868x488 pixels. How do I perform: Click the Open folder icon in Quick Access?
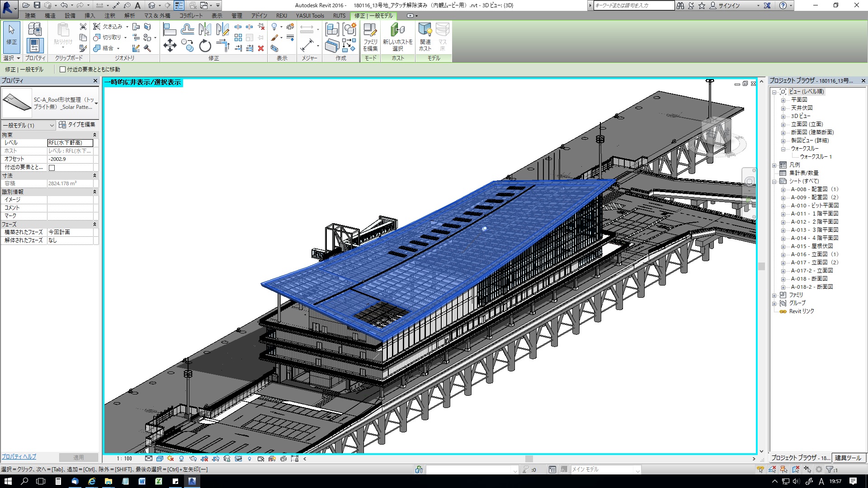tap(26, 5)
